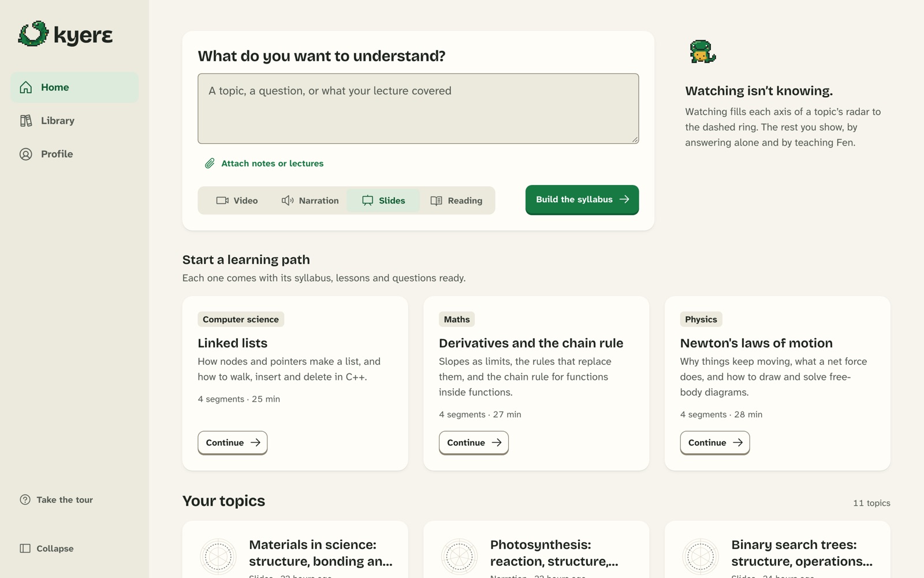Click the Maths tag

coord(457,320)
